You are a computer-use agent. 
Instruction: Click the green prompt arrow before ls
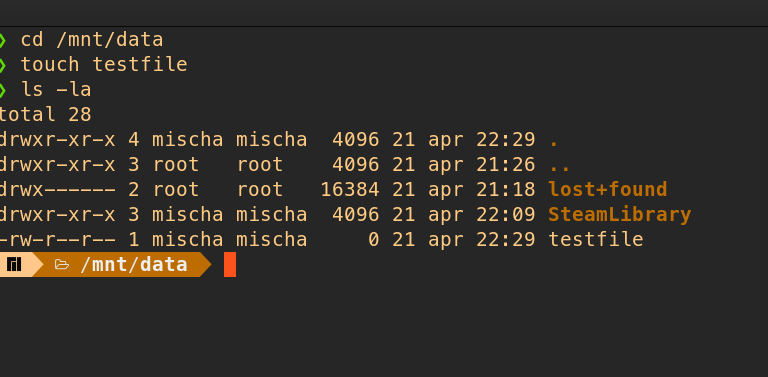pyautogui.click(x=2, y=90)
